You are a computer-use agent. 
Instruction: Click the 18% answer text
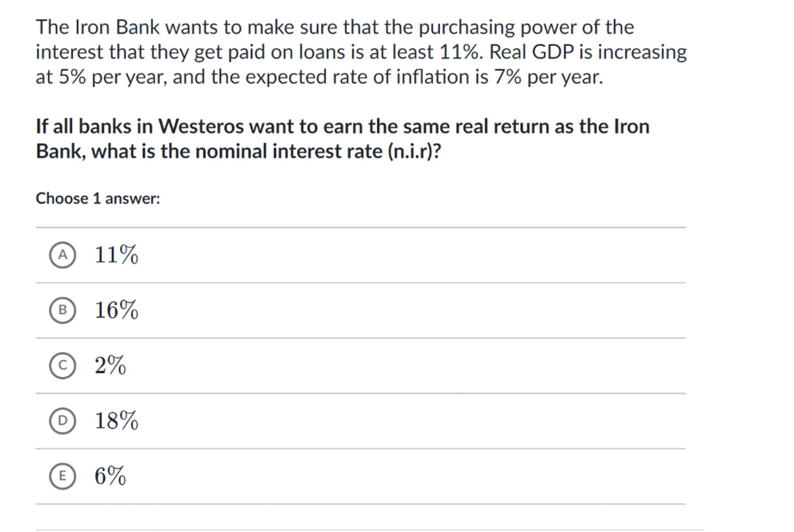coord(116,421)
